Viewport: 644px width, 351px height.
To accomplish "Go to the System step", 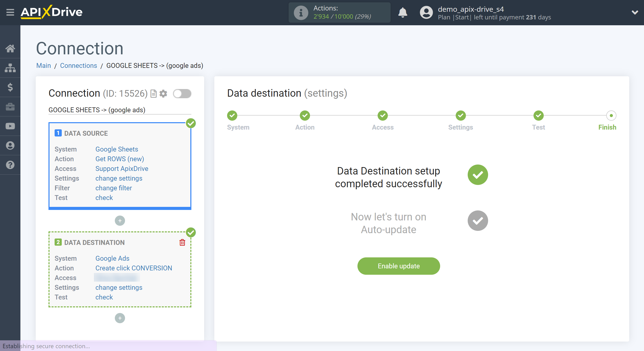I will (x=232, y=116).
